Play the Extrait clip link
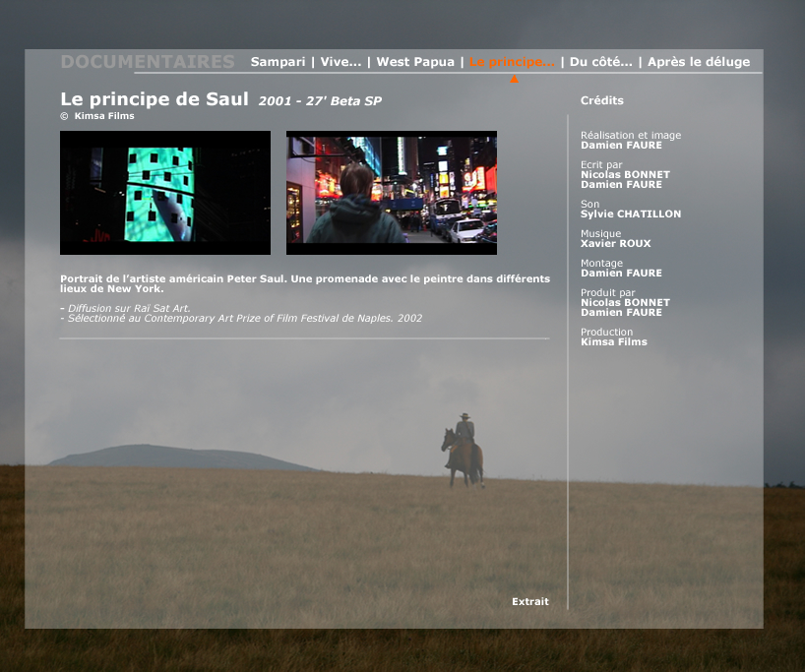 (529, 601)
